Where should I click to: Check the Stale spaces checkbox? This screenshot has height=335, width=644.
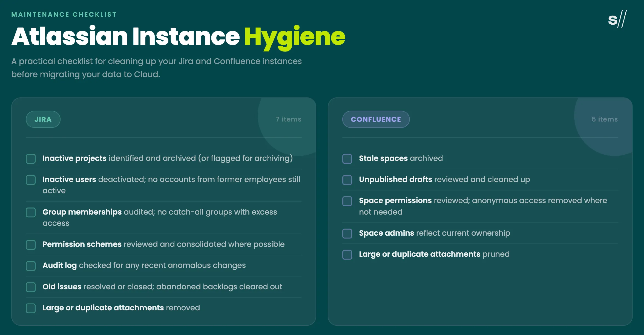pyautogui.click(x=347, y=159)
